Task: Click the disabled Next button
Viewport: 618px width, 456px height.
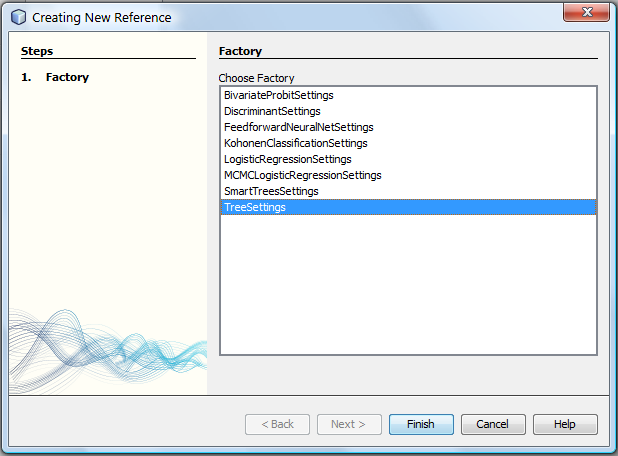Action: pyautogui.click(x=349, y=424)
